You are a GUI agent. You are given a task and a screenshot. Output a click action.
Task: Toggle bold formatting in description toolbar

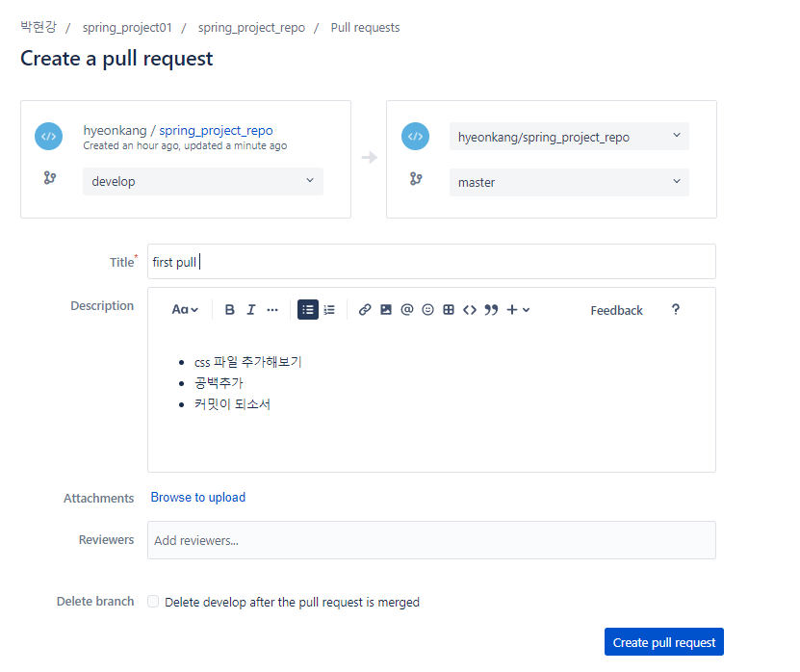coord(229,310)
